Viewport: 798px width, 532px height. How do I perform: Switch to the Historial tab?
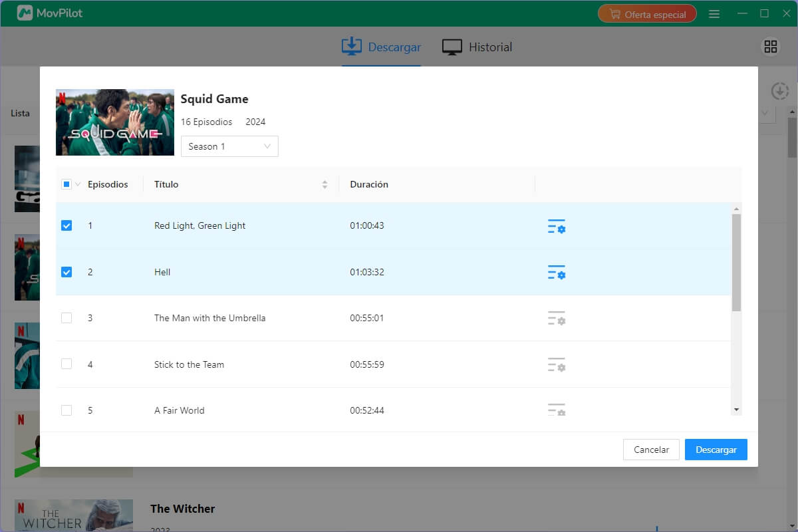point(477,47)
